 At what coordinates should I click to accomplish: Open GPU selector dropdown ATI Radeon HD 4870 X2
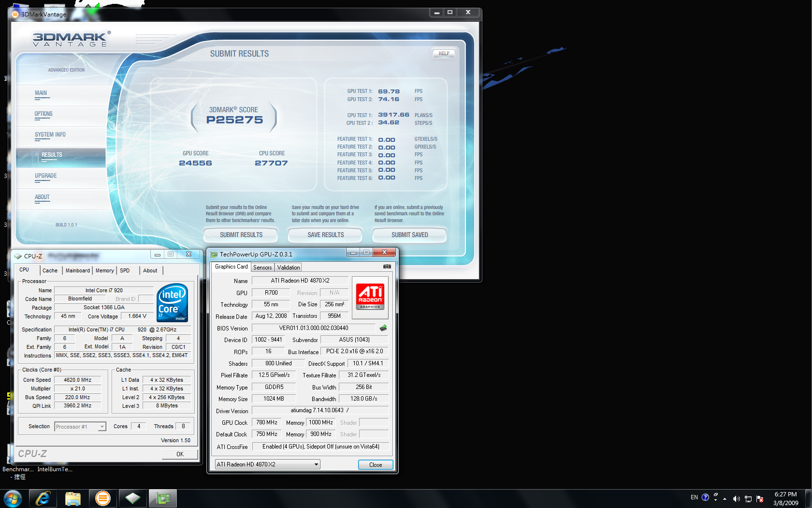pyautogui.click(x=267, y=464)
